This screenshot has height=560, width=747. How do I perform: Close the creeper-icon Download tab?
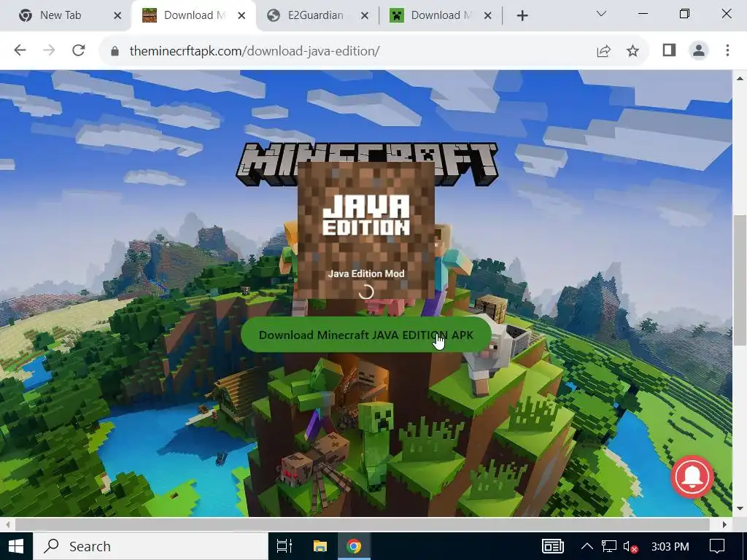[x=487, y=16]
